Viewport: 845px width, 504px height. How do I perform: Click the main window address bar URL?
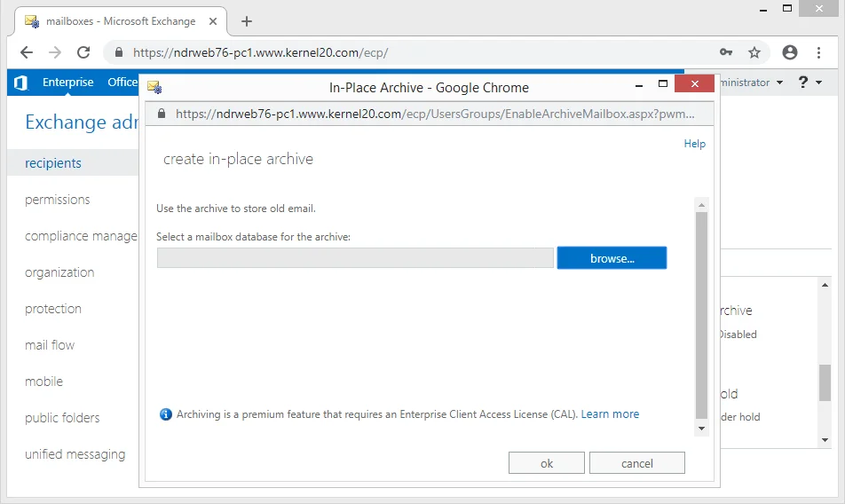pyautogui.click(x=260, y=52)
